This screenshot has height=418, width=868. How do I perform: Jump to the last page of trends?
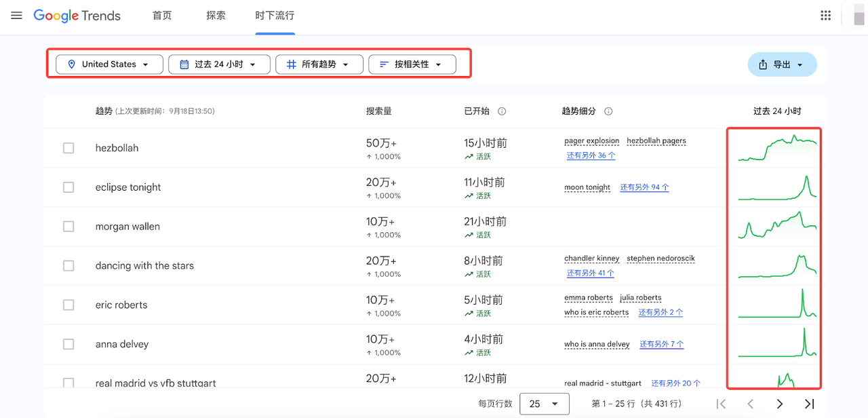[x=808, y=403]
